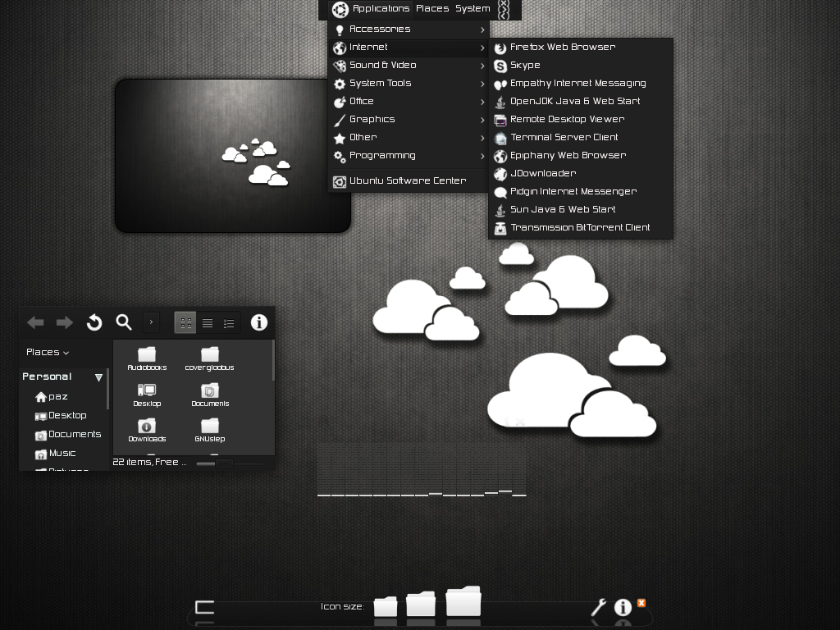Image resolution: width=840 pixels, height=630 pixels.
Task: Click the Other star icon
Action: click(340, 138)
